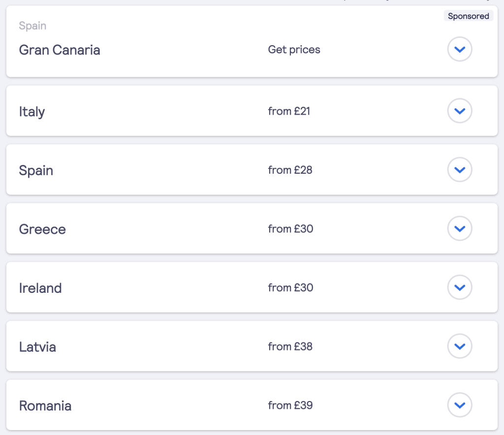
Task: Click the Spain label above Gran Canaria
Action: (33, 26)
